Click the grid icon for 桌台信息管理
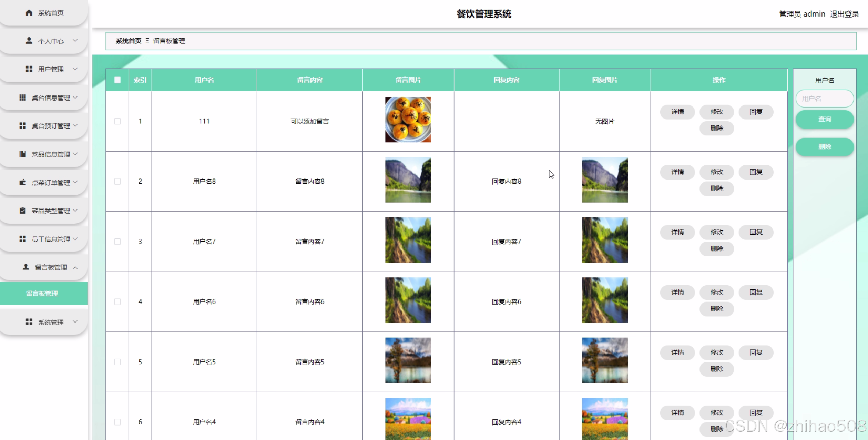868x440 pixels. point(23,98)
